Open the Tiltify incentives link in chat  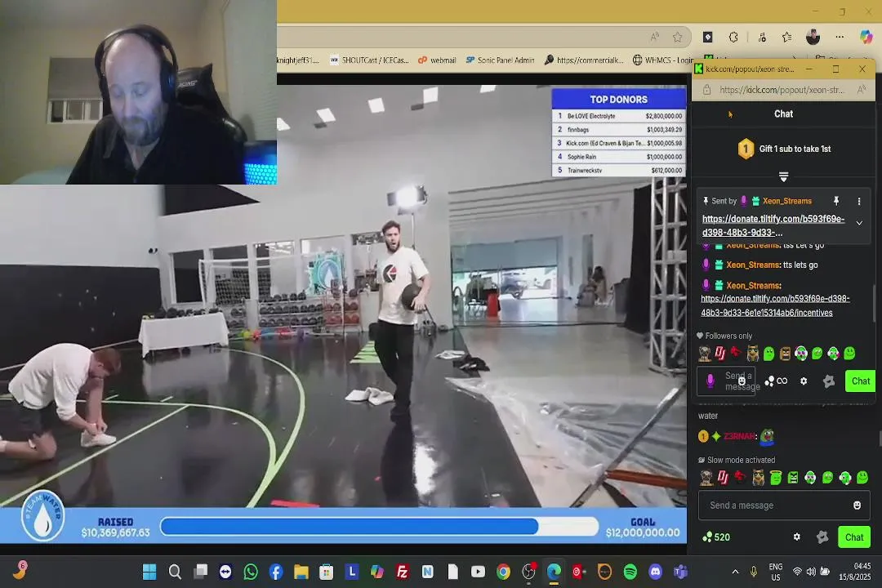point(774,305)
